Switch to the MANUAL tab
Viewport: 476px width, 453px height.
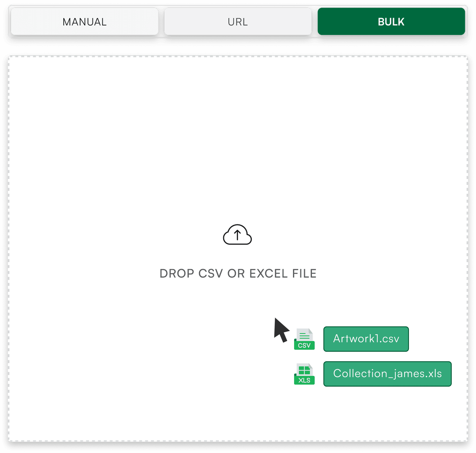point(84,22)
